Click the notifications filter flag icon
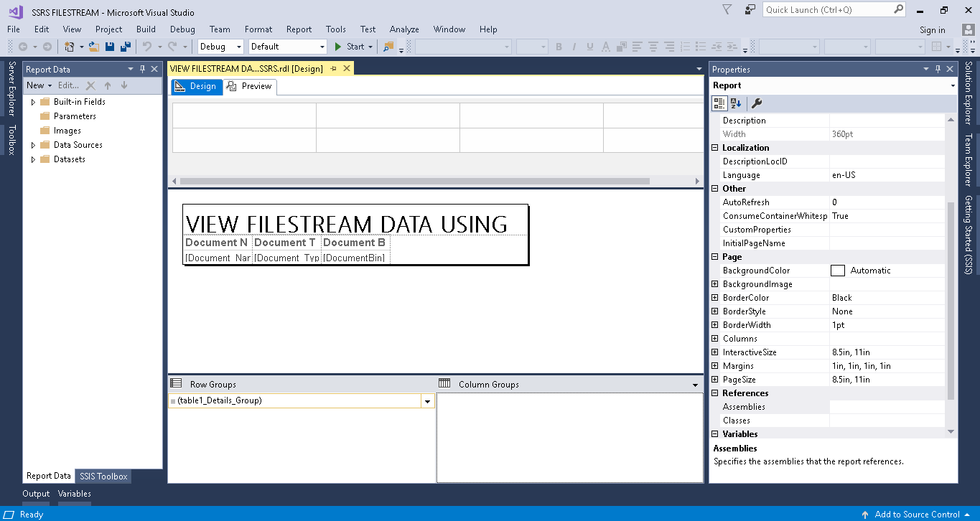This screenshot has width=980, height=521. pyautogui.click(x=727, y=10)
